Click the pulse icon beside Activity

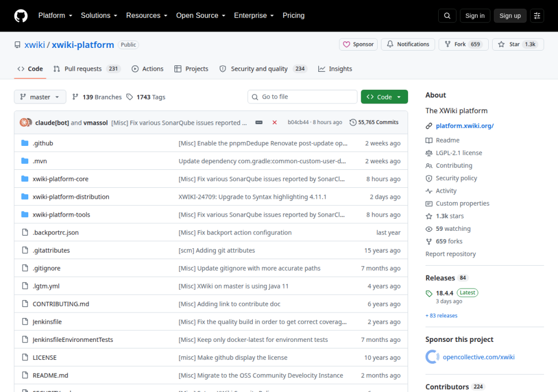pyautogui.click(x=429, y=191)
